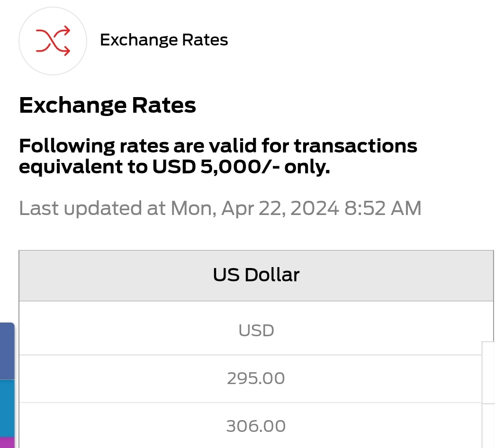
Task: Select the 295.00 rate cell
Action: [256, 379]
